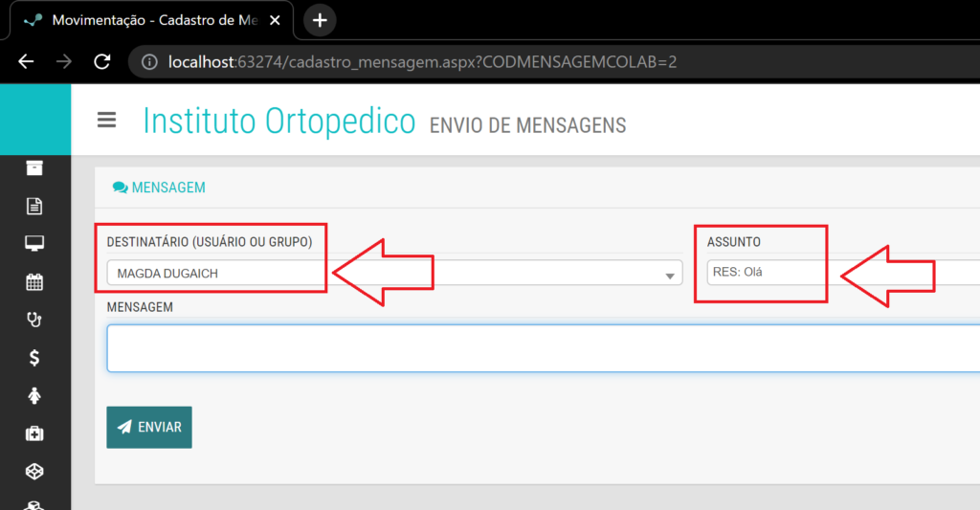Click the browser forward arrow

pos(64,61)
